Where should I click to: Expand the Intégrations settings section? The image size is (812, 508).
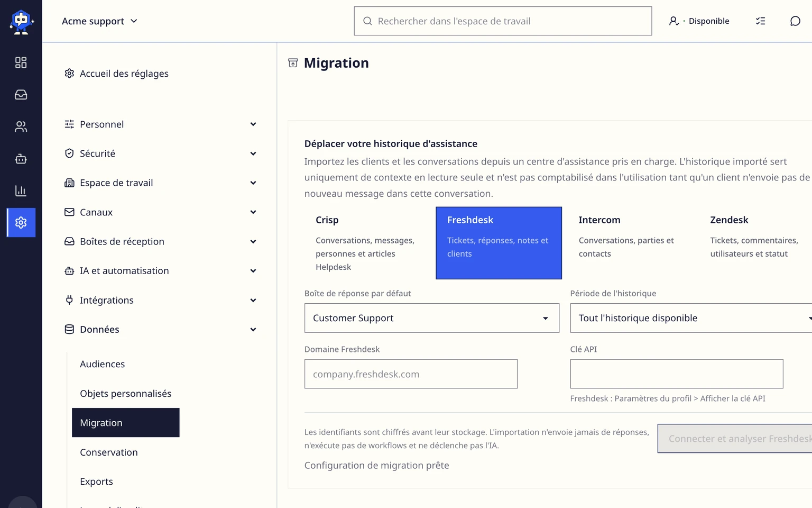(x=161, y=300)
